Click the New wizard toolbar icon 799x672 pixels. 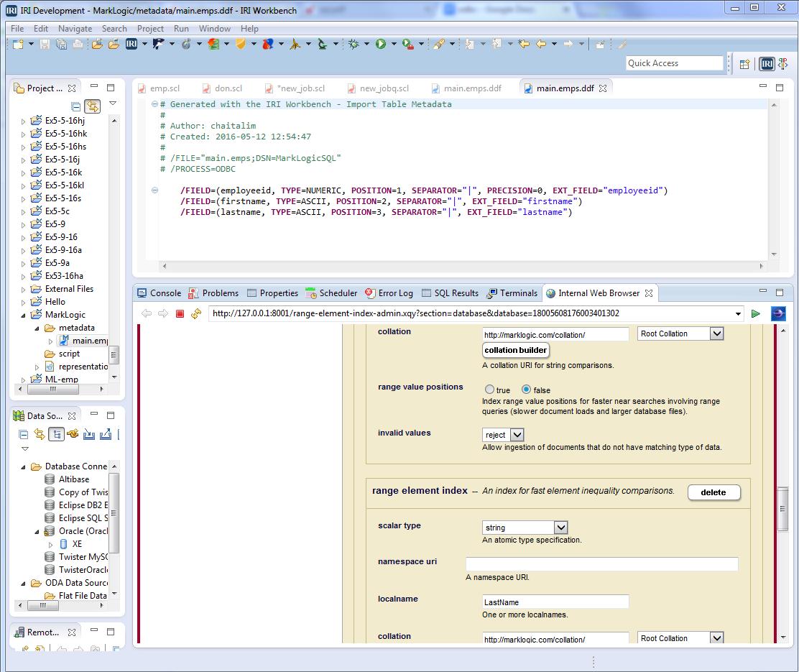(19, 45)
